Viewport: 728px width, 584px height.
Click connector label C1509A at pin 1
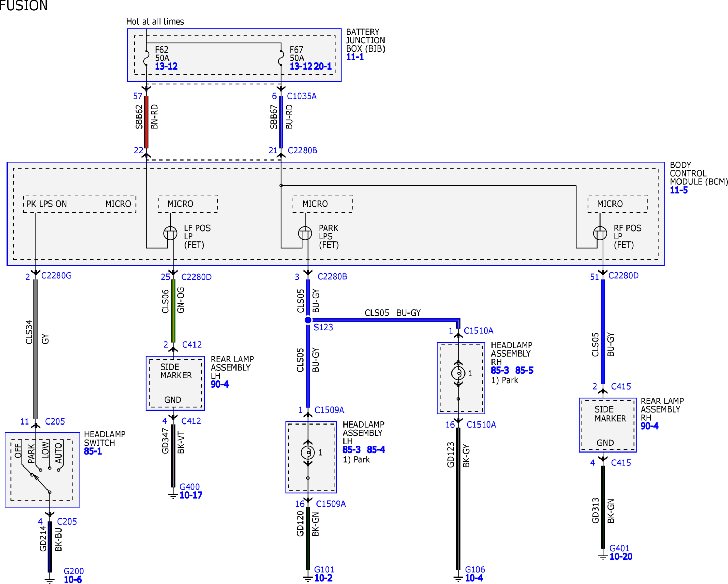point(329,410)
